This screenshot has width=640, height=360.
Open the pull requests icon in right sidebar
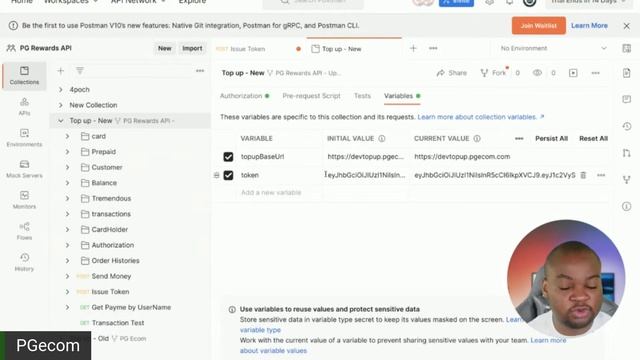click(x=627, y=153)
